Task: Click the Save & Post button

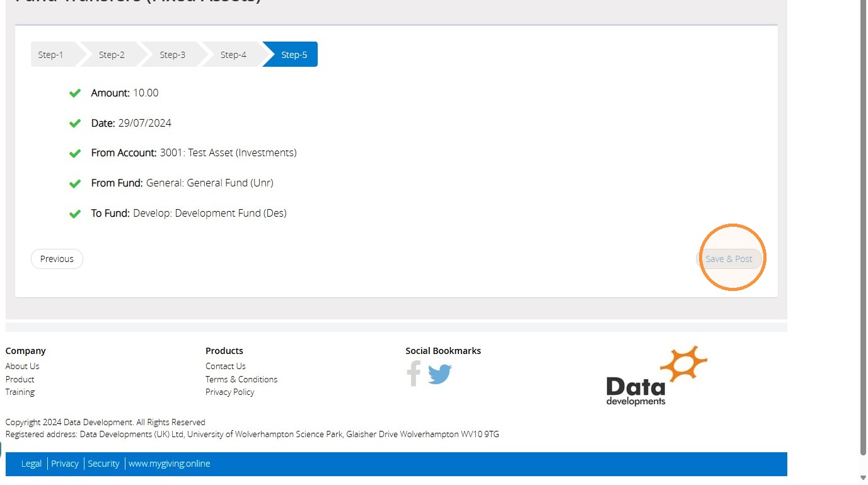Action: point(729,259)
